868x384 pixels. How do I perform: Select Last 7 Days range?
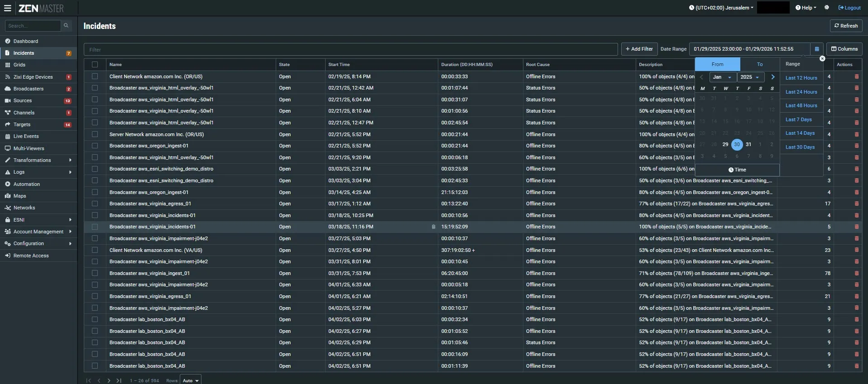click(x=798, y=119)
